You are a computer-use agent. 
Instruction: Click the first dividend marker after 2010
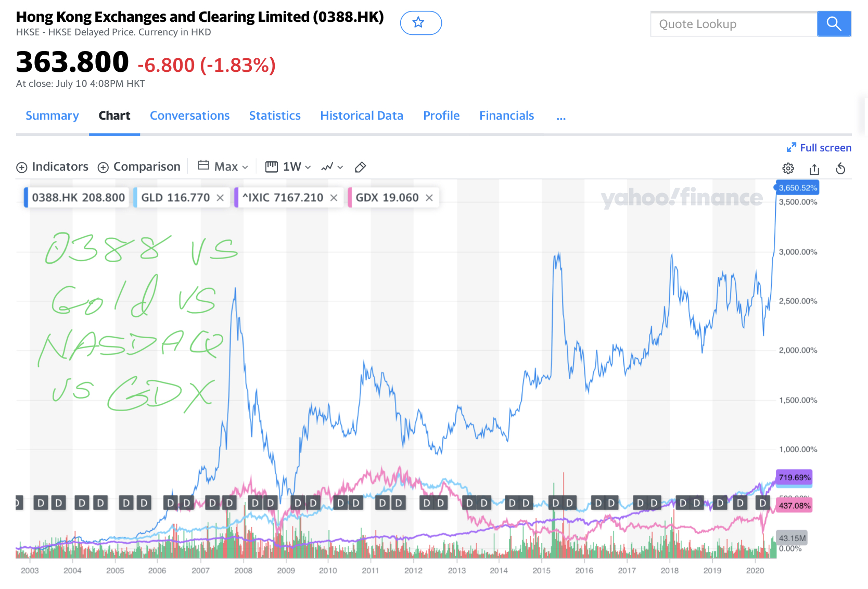coord(341,503)
